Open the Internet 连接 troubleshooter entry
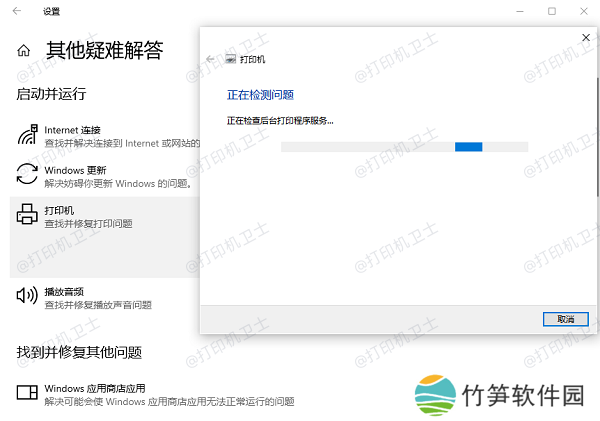The image size is (600, 421). click(72, 130)
